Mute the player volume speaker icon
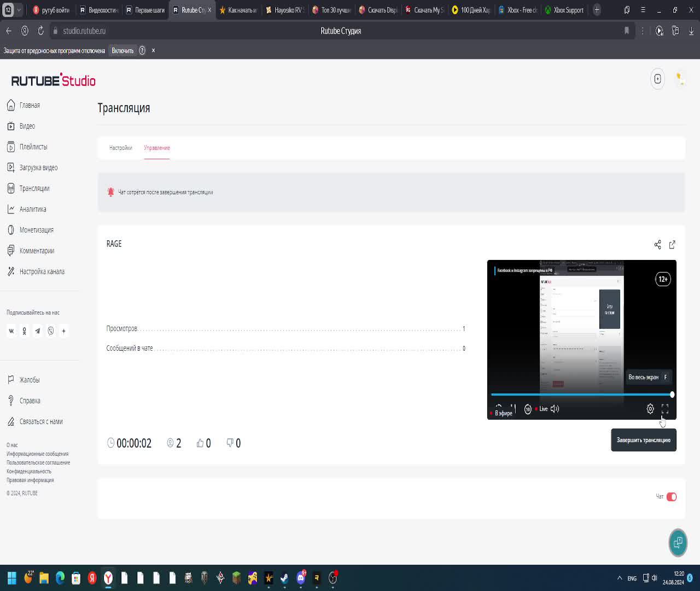This screenshot has height=591, width=700. (x=555, y=409)
